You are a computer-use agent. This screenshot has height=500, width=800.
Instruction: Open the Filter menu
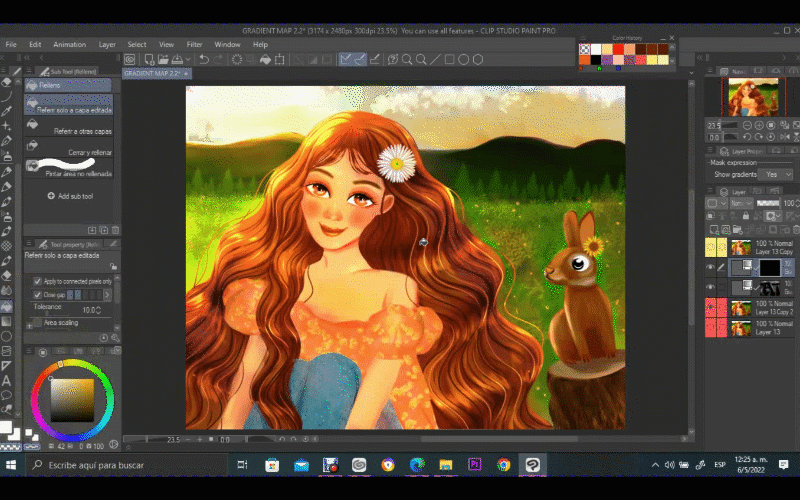[x=194, y=44]
